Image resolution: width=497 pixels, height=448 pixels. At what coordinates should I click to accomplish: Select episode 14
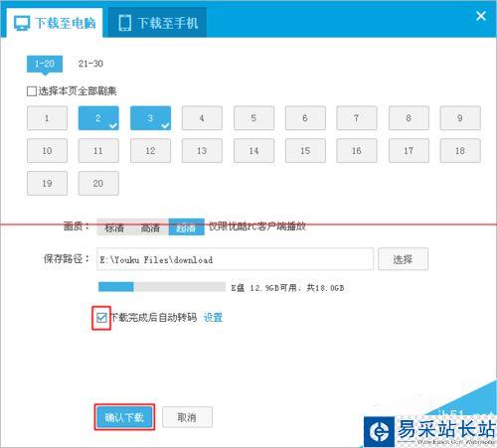[x=253, y=151]
